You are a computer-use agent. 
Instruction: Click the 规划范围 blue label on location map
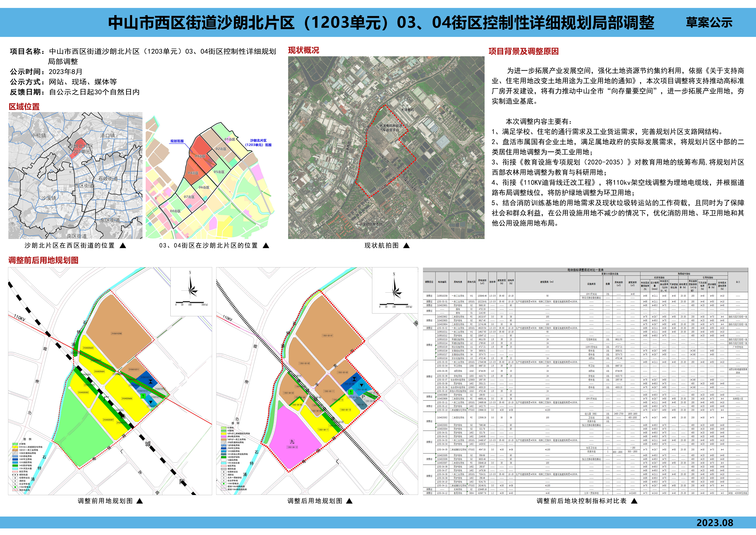click(177, 141)
